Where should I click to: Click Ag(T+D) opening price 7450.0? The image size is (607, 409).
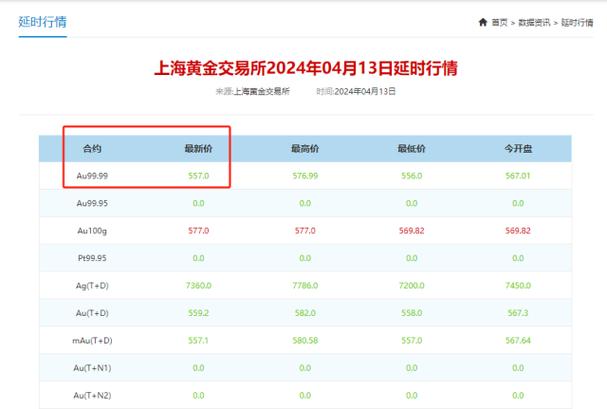(x=518, y=286)
